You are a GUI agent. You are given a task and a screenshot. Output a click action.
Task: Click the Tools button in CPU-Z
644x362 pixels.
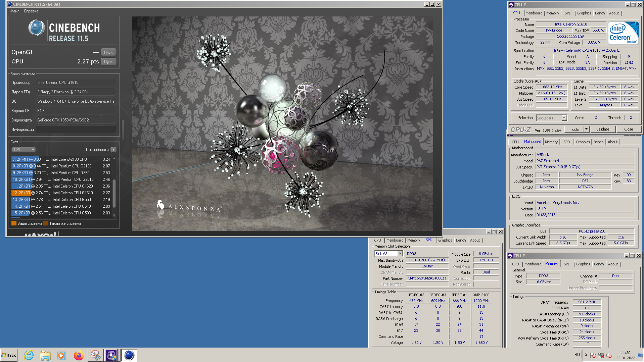click(x=574, y=130)
